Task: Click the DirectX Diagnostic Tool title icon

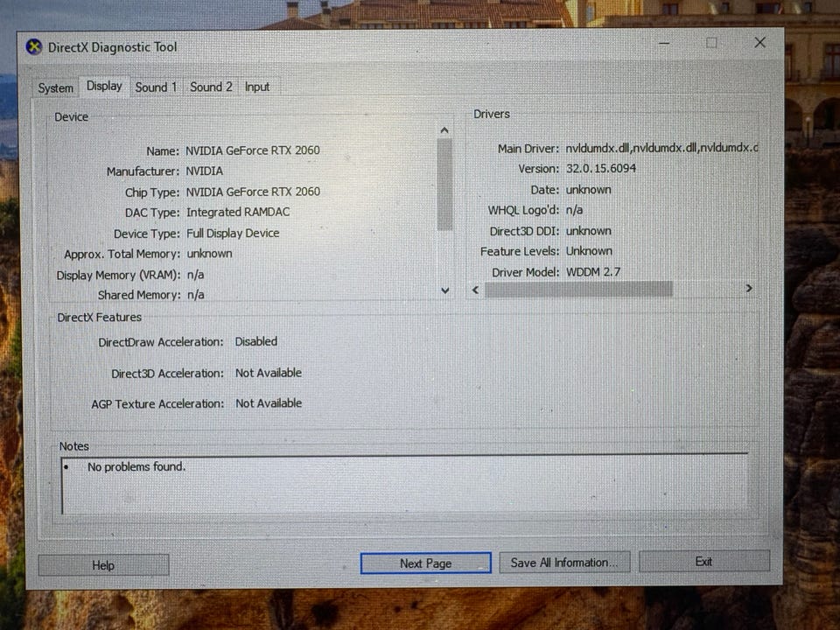Action: (x=34, y=47)
